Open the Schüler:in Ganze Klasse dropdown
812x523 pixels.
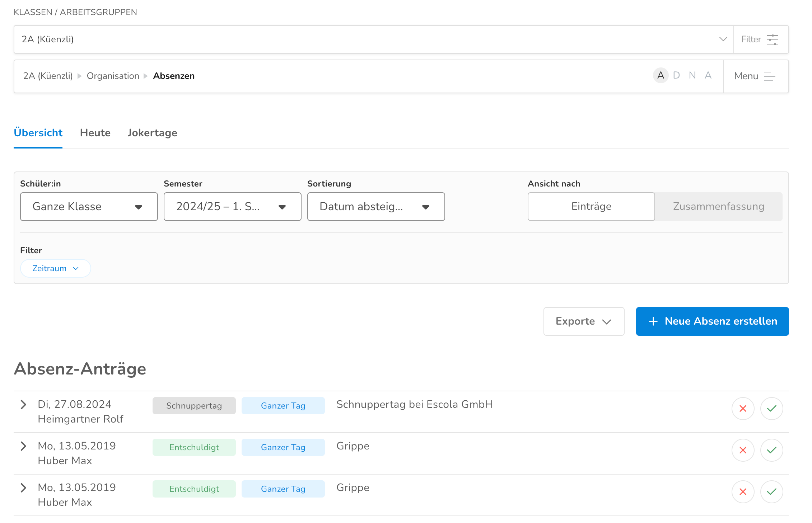[x=89, y=207]
